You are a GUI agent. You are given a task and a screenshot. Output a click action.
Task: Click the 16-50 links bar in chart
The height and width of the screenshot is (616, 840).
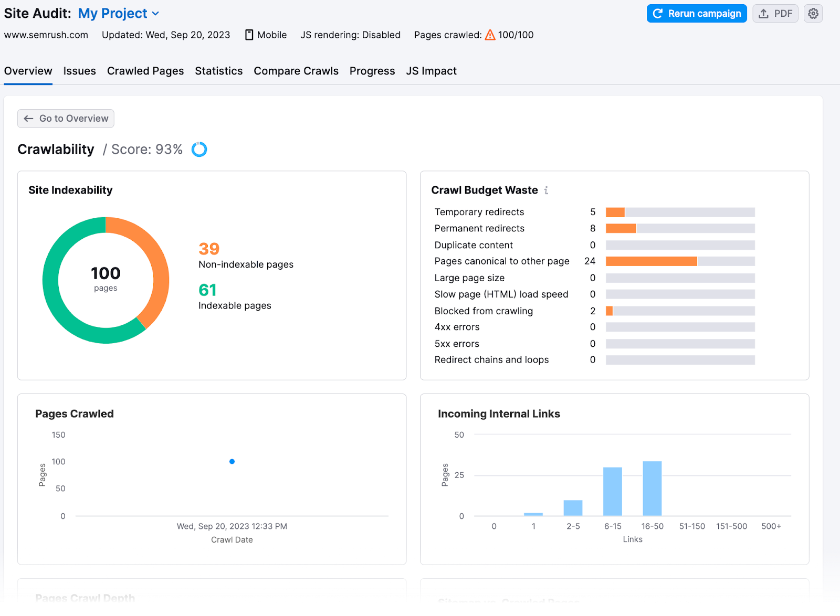(652, 488)
